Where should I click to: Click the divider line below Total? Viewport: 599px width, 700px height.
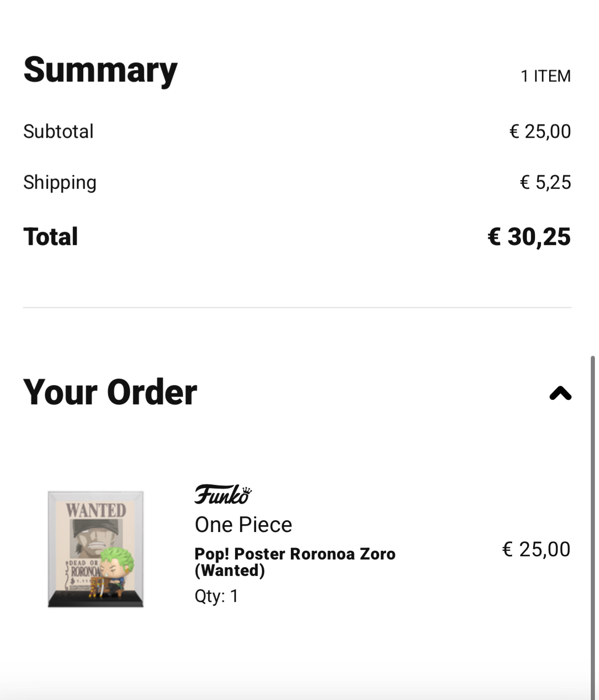[297, 307]
